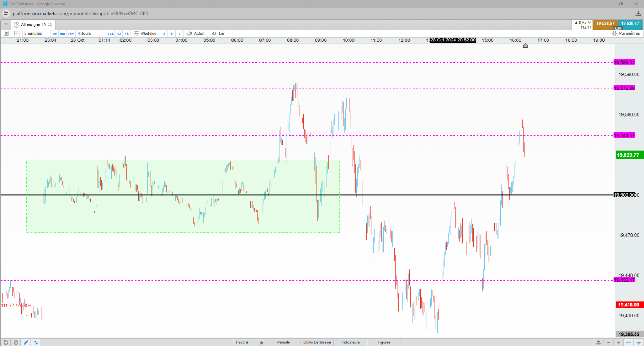This screenshot has height=346, width=644.
Task: Click the zoom in plus icon
Action: point(619,342)
